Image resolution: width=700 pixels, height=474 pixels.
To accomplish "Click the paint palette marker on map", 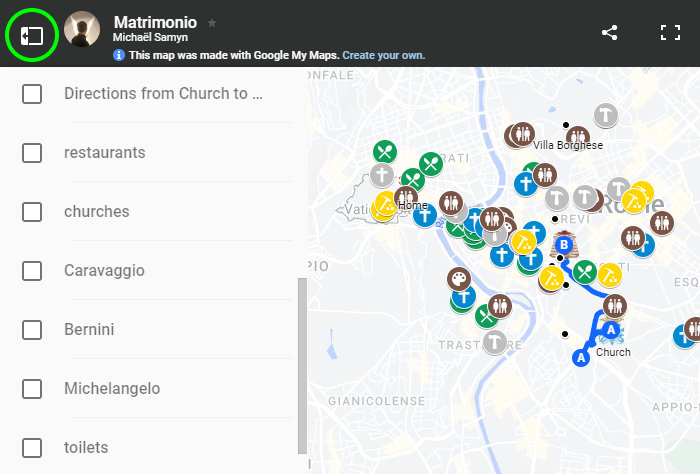I will click(x=457, y=279).
